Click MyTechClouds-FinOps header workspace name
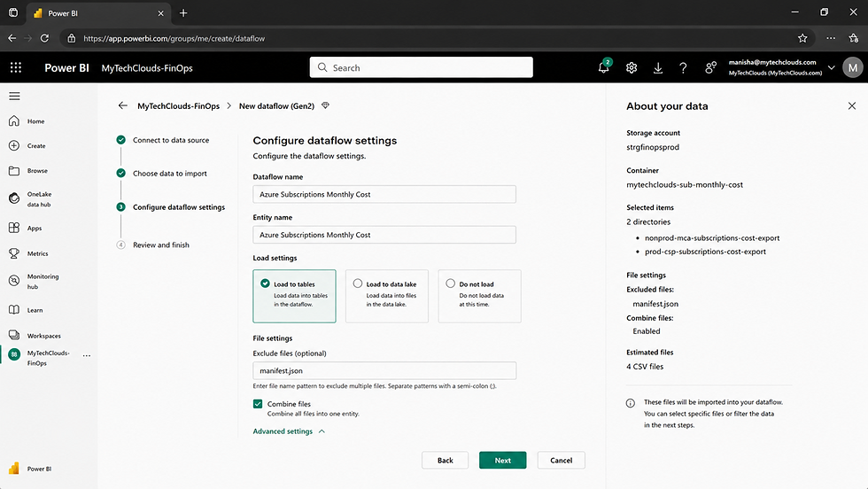868x489 pixels. [147, 68]
